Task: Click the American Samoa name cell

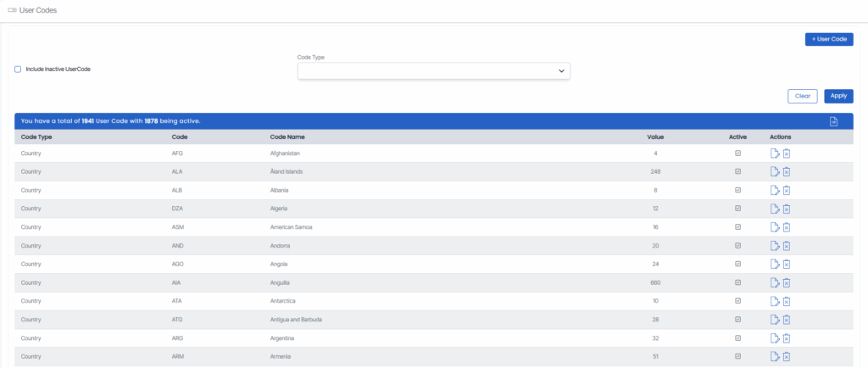Action: (292, 227)
